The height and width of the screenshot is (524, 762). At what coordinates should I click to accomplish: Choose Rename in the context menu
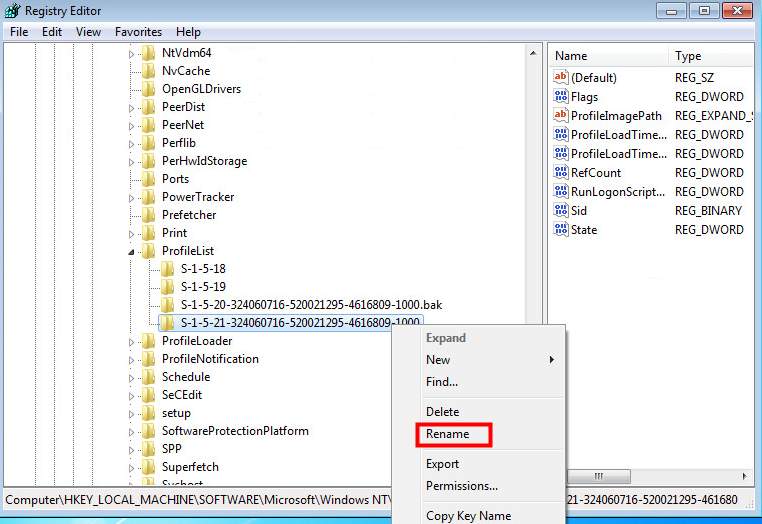tap(448, 434)
